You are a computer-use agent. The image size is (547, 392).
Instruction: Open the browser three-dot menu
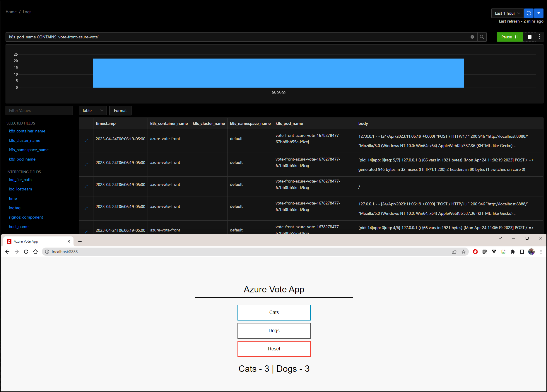541,252
